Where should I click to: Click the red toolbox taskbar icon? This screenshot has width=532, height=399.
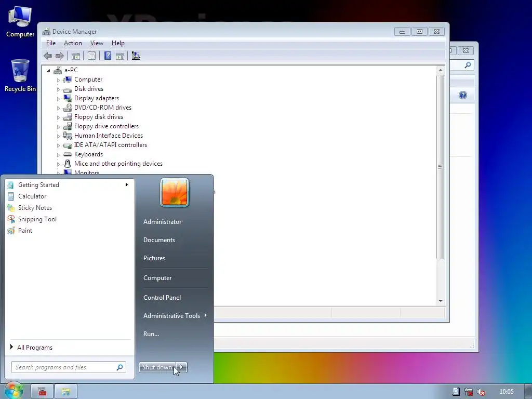point(42,392)
